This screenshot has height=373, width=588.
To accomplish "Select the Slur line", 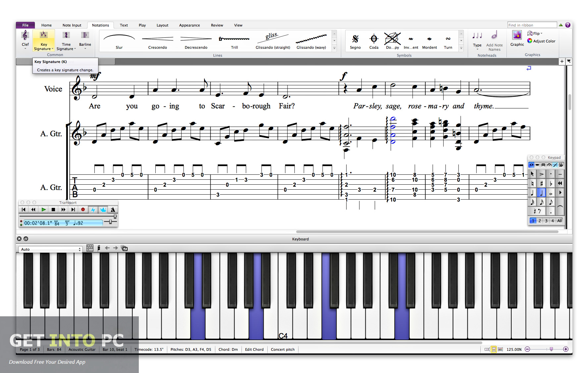I will 119,41.
